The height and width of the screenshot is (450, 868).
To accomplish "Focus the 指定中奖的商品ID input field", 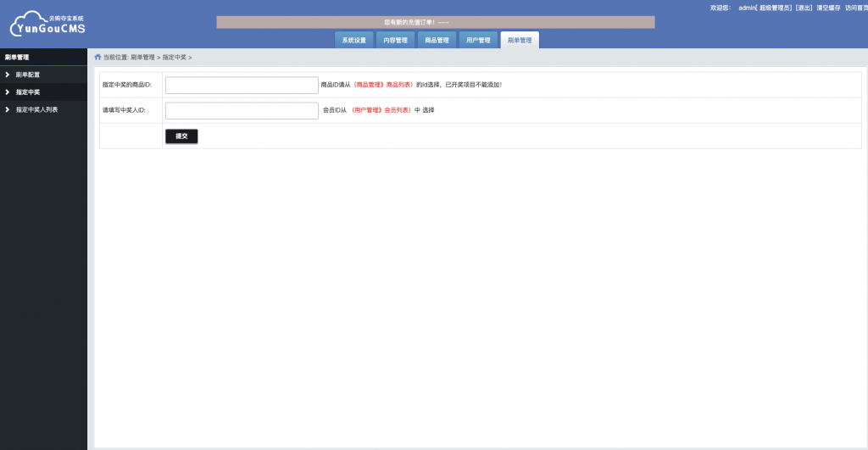I will point(242,86).
